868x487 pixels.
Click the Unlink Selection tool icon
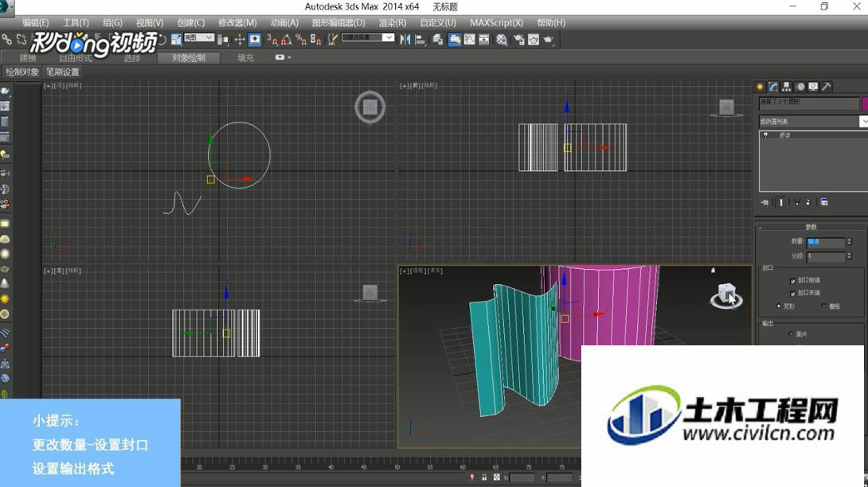[22, 39]
